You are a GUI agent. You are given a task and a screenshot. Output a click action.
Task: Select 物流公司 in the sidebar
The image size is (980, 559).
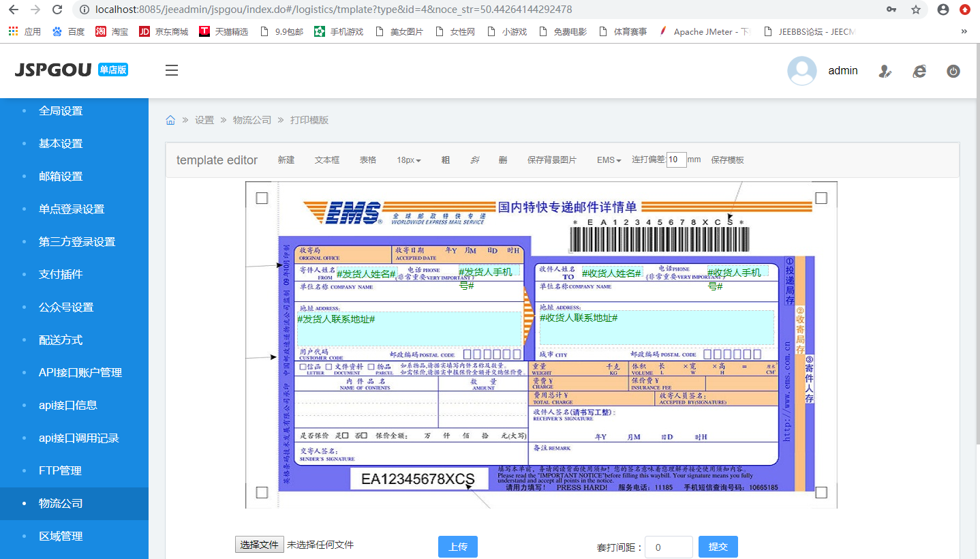(74, 504)
